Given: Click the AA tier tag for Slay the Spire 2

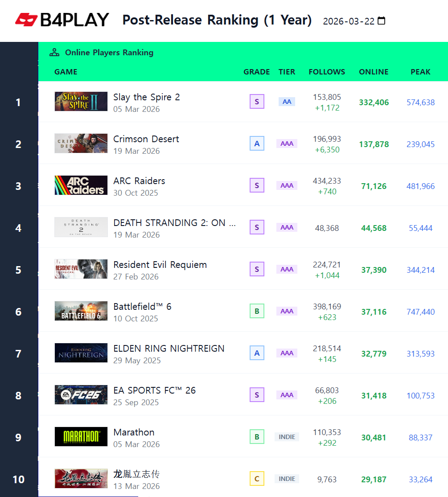Looking at the screenshot, I should (x=287, y=102).
